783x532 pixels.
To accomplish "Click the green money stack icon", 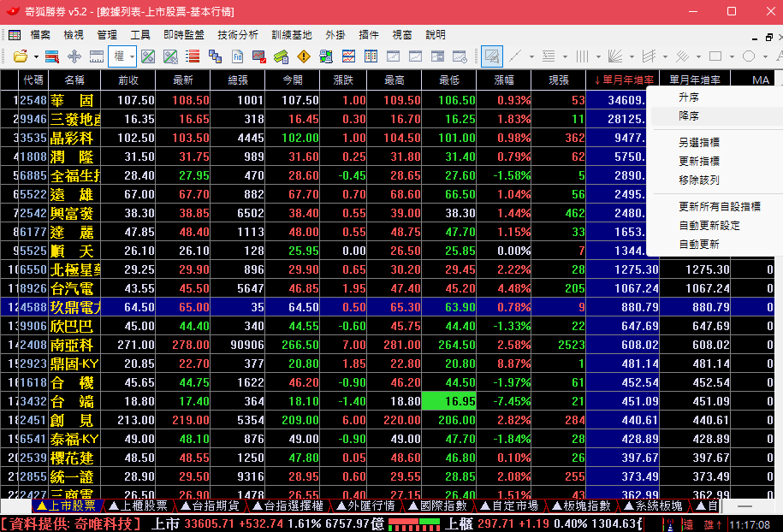I will tap(281, 56).
